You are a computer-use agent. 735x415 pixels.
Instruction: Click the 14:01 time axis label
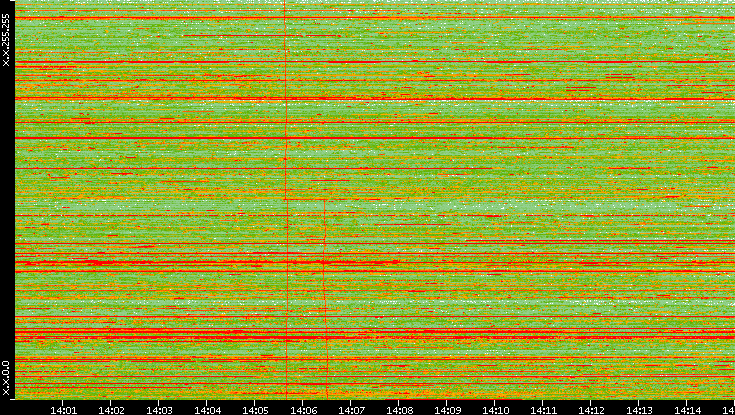point(63,410)
